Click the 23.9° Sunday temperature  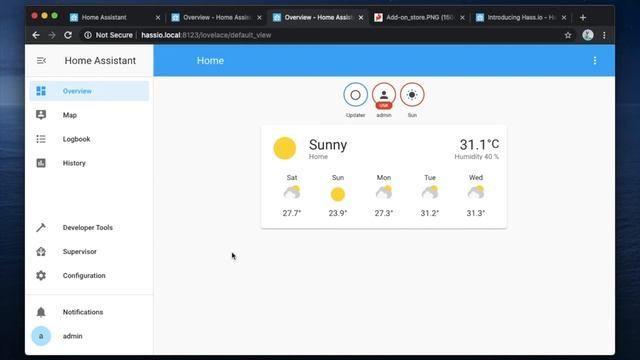pyautogui.click(x=338, y=213)
